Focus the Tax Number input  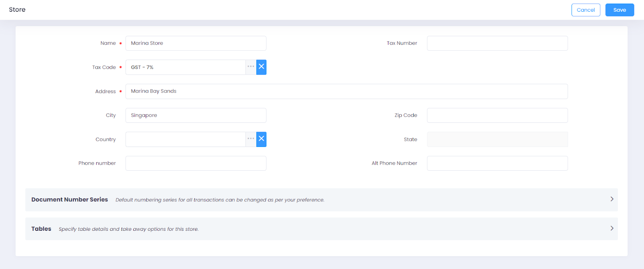[497, 43]
